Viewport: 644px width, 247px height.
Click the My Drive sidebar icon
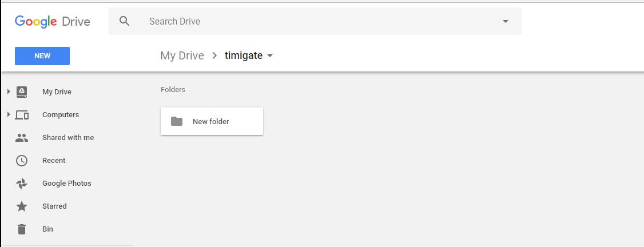[x=22, y=91]
